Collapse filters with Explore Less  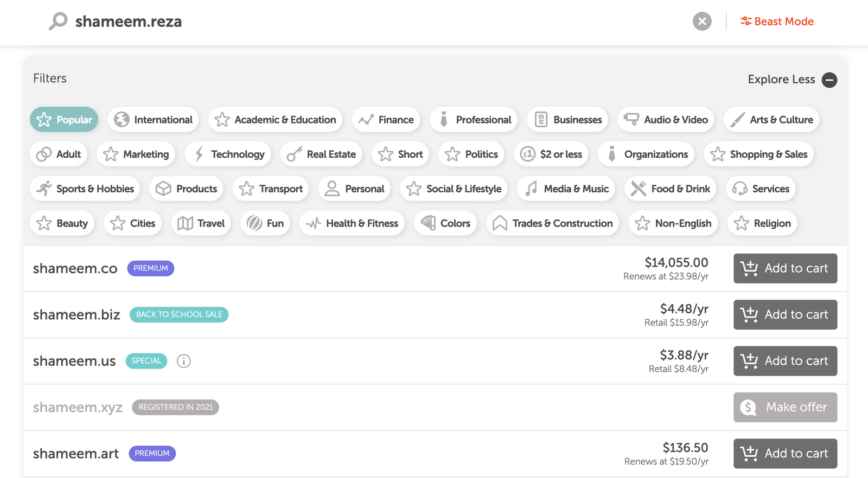point(792,80)
